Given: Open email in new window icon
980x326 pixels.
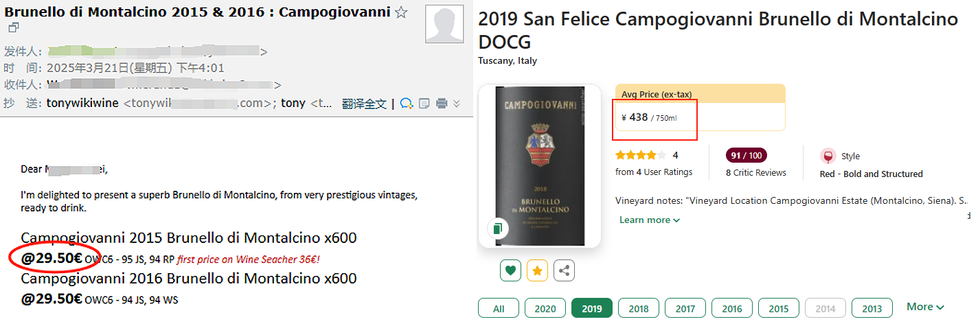Looking at the screenshot, I should click(x=14, y=28).
